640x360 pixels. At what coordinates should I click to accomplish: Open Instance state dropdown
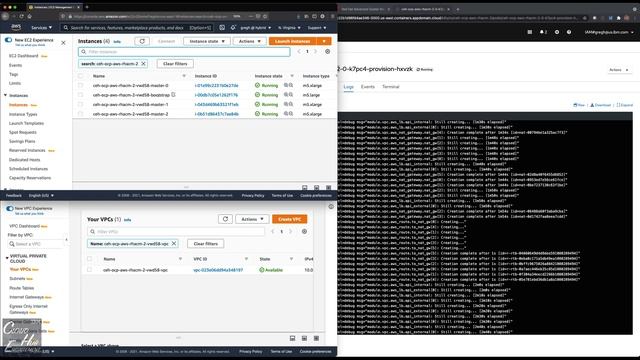pos(207,41)
